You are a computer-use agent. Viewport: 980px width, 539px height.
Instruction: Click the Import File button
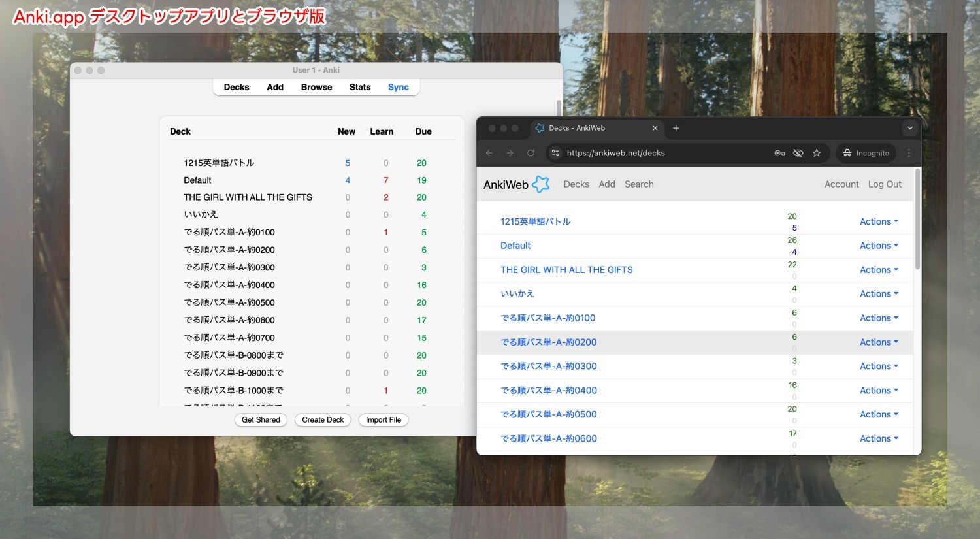(384, 420)
